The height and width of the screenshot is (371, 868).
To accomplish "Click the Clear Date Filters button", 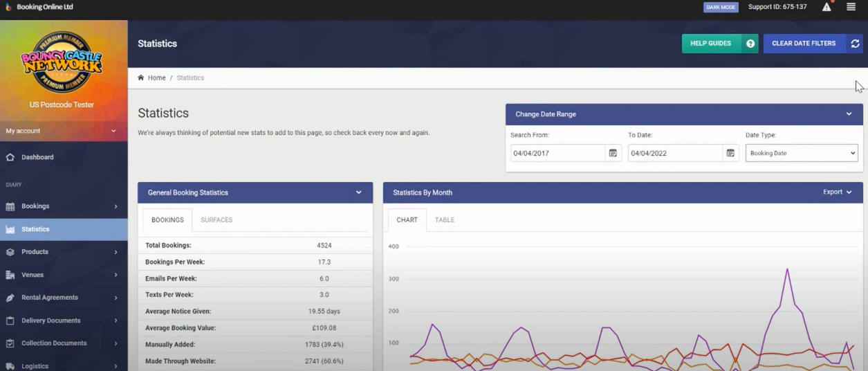I will 804,44.
